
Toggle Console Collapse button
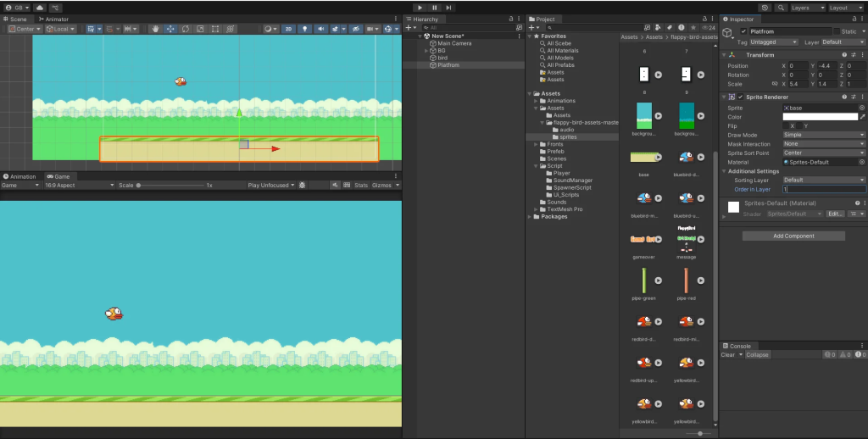pyautogui.click(x=757, y=355)
